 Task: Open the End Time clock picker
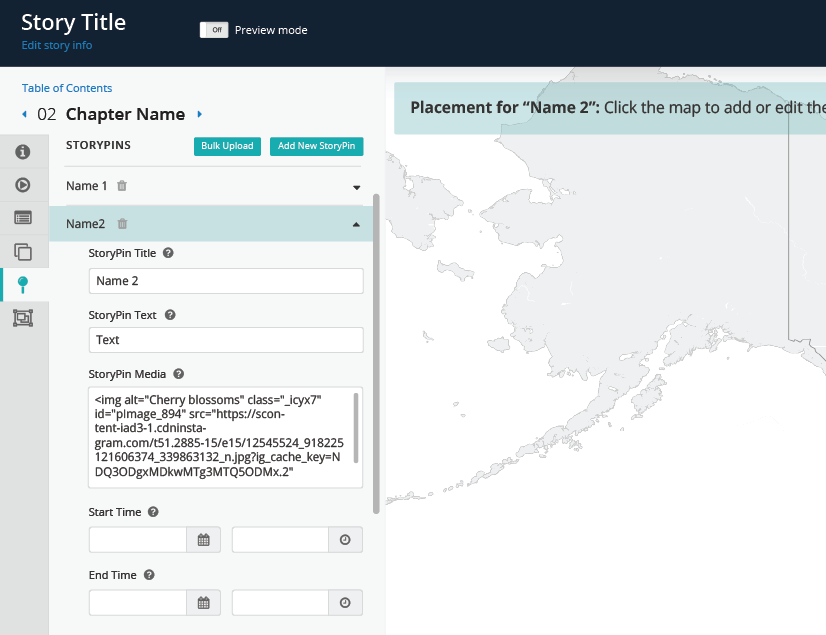coord(345,603)
